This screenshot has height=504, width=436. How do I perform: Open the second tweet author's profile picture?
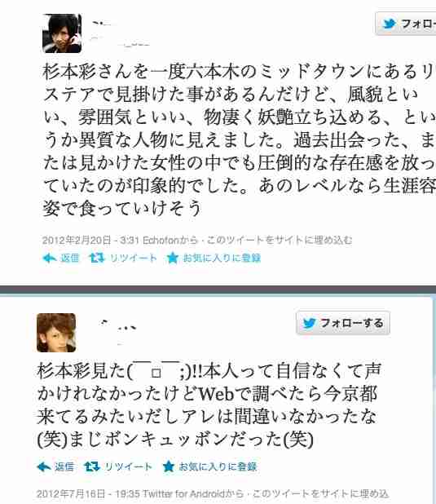point(56,333)
